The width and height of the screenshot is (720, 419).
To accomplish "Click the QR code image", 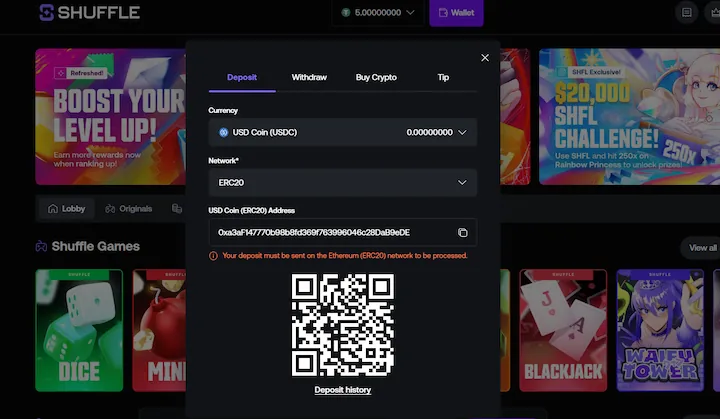I will [x=342, y=324].
